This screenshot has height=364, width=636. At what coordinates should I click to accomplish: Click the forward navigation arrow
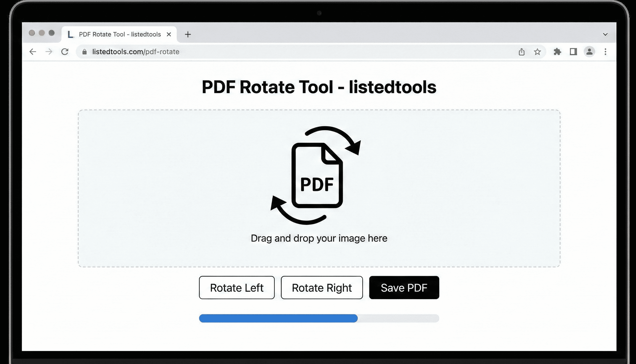(49, 52)
